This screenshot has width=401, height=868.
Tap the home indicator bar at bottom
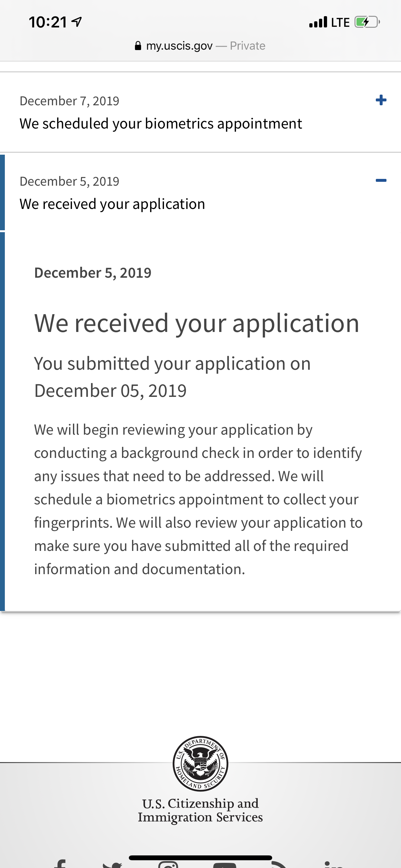200,858
